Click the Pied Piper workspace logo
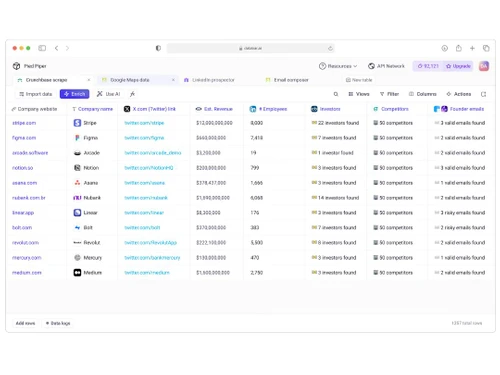Screen dimensions: 500x375 coord(16,66)
